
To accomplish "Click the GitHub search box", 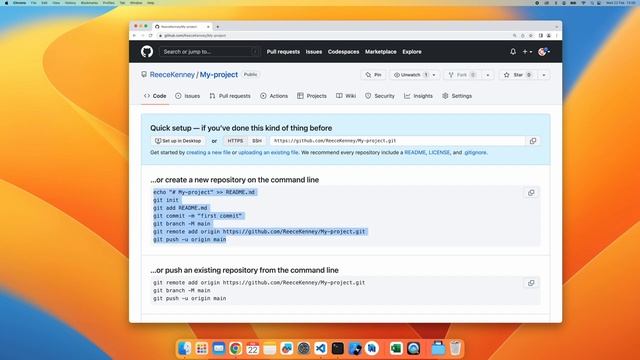I will point(210,51).
